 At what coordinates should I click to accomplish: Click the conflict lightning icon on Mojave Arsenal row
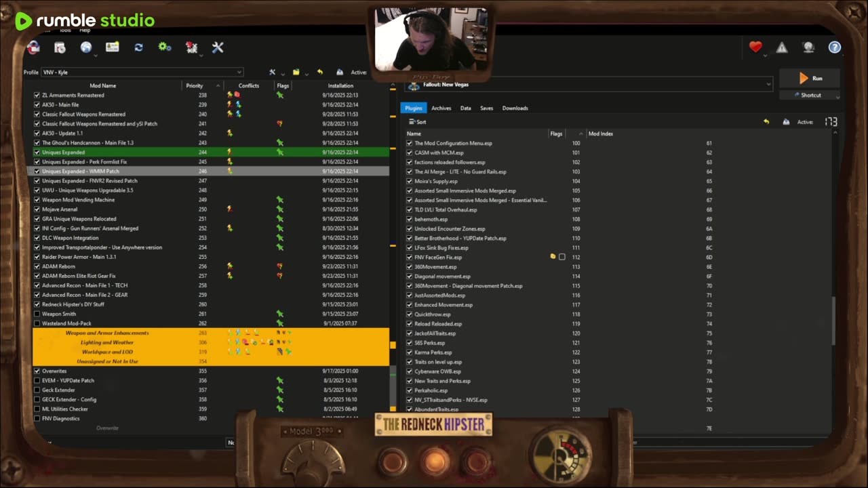[x=230, y=209]
